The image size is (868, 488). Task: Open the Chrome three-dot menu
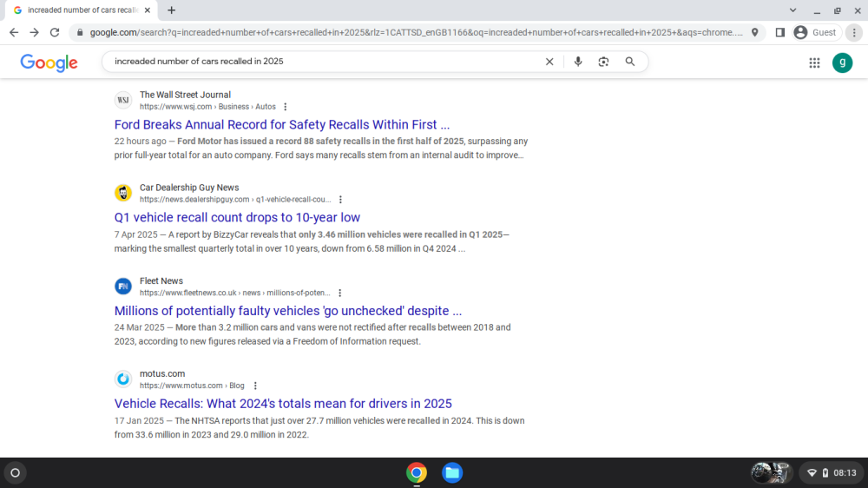(x=854, y=33)
